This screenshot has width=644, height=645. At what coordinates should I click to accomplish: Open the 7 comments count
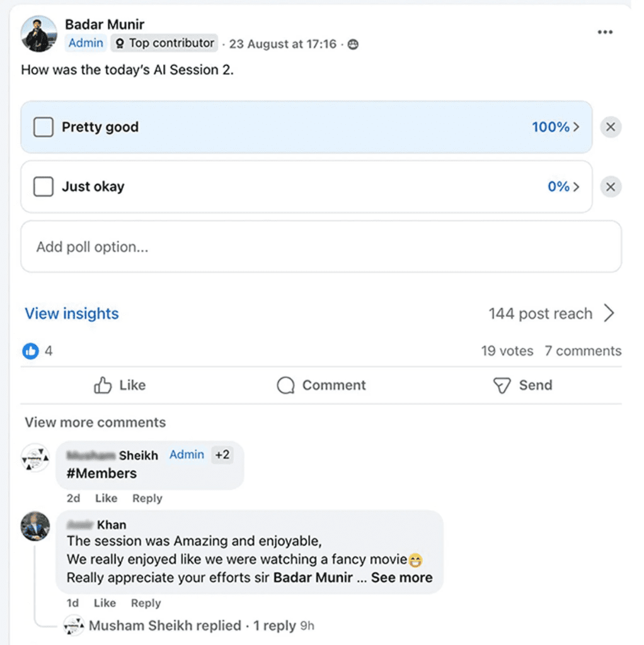click(583, 351)
